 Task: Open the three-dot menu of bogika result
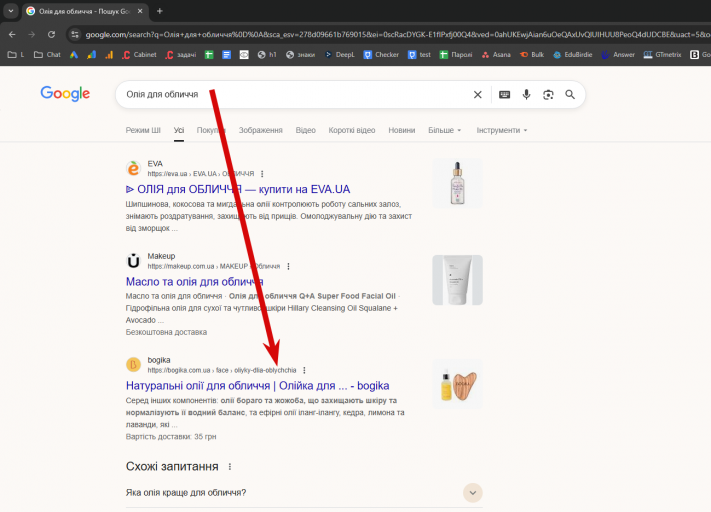click(304, 370)
